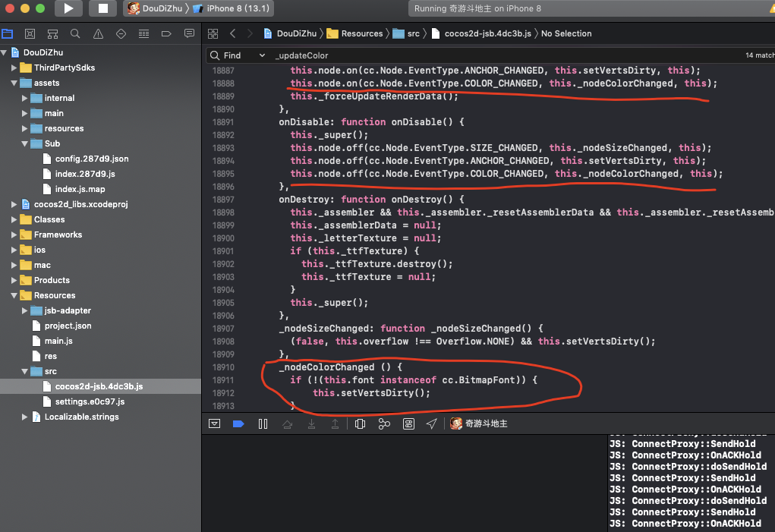
Task: Click the No Selection breadcrumb
Action: tap(566, 33)
